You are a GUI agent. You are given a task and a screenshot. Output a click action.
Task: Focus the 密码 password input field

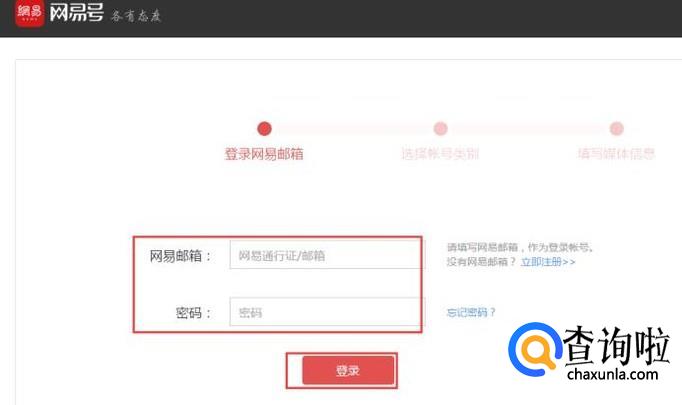(x=327, y=312)
